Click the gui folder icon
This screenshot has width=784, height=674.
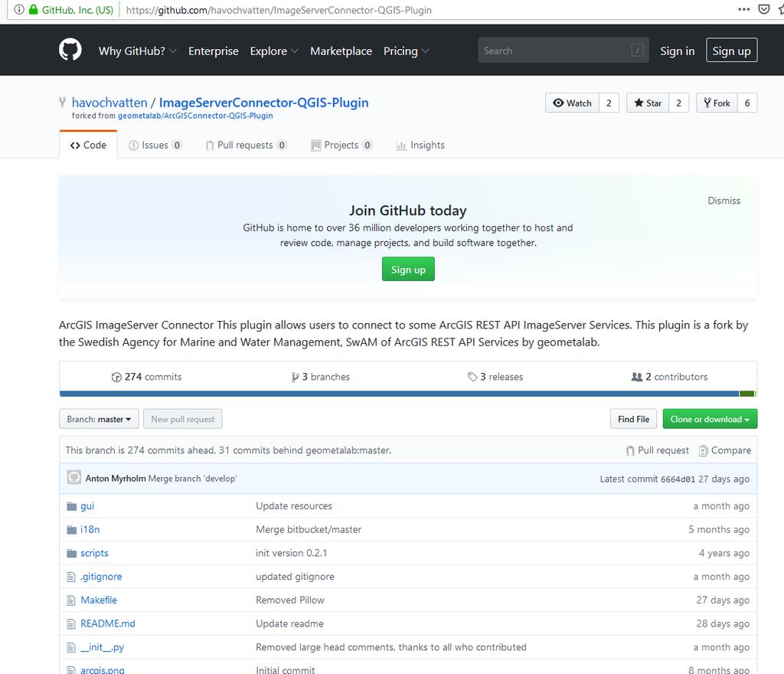pos(71,506)
